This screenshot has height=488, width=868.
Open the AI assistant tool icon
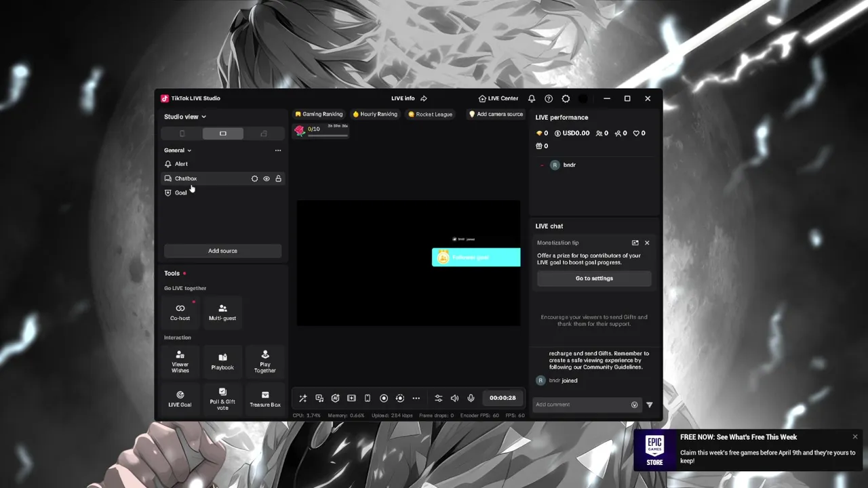coord(335,398)
